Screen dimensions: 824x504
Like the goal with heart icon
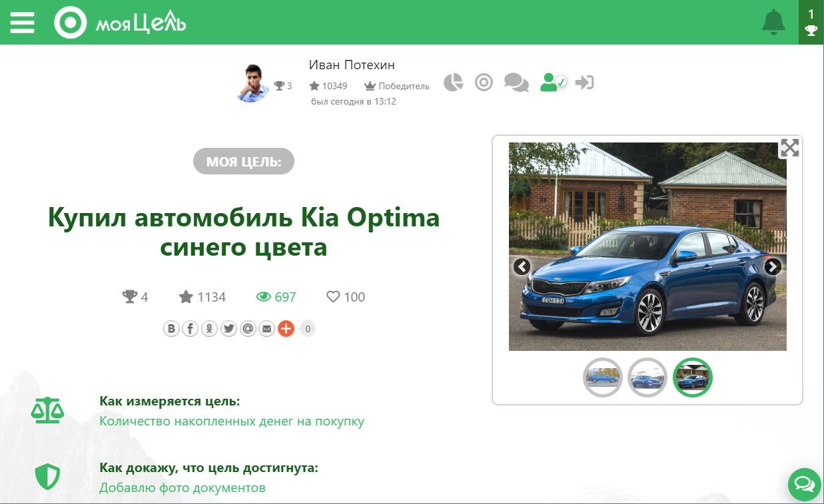(x=346, y=297)
